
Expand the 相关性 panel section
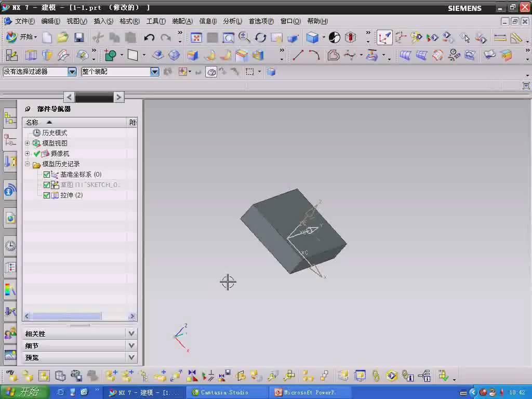tap(131, 334)
